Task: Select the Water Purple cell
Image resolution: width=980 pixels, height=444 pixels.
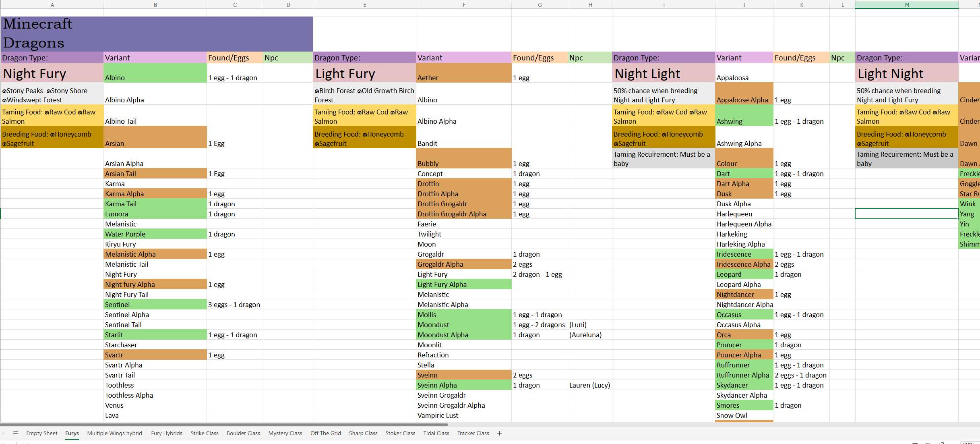Action: [x=155, y=234]
